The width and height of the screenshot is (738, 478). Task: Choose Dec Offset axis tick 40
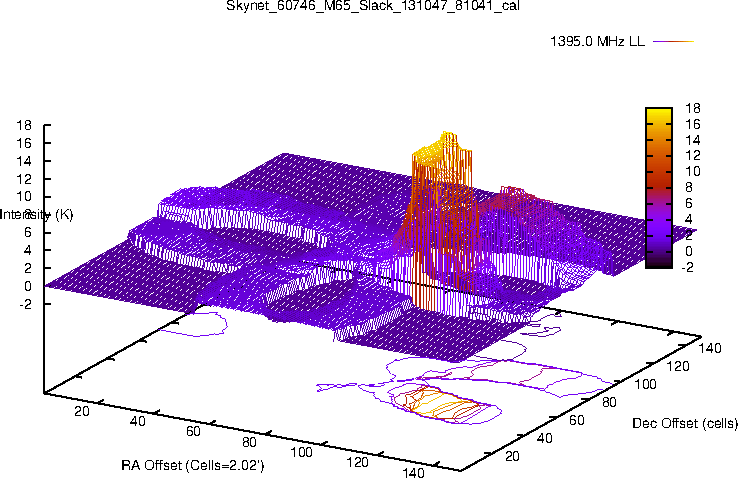tap(545, 438)
